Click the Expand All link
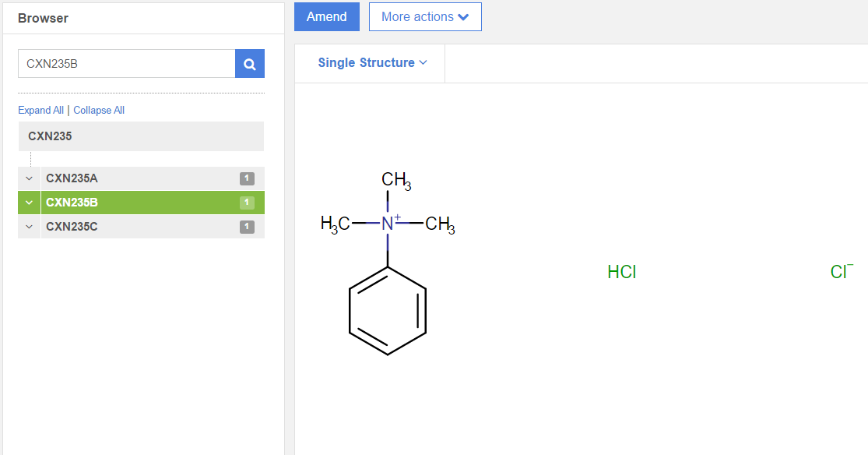This screenshot has width=868, height=455. [x=40, y=111]
